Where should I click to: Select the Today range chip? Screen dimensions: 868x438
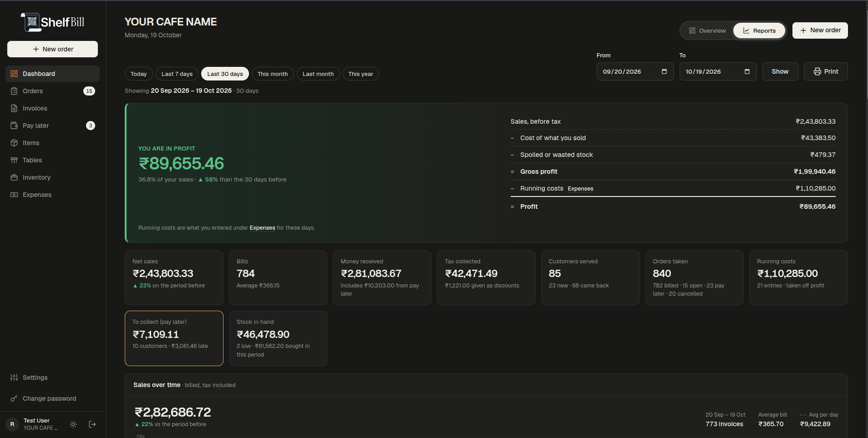139,74
